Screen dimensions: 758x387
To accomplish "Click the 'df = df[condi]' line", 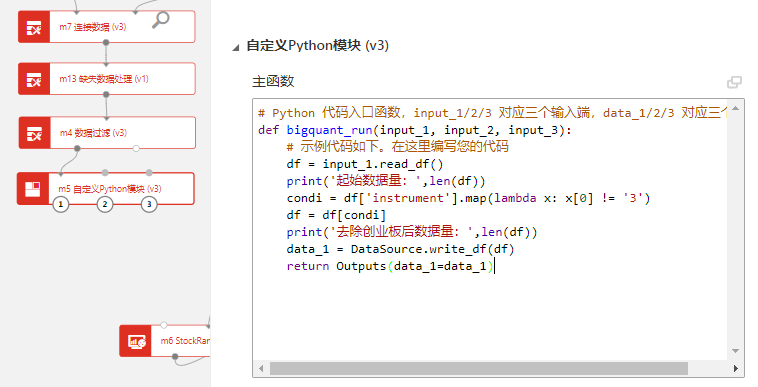I will pos(336,215).
